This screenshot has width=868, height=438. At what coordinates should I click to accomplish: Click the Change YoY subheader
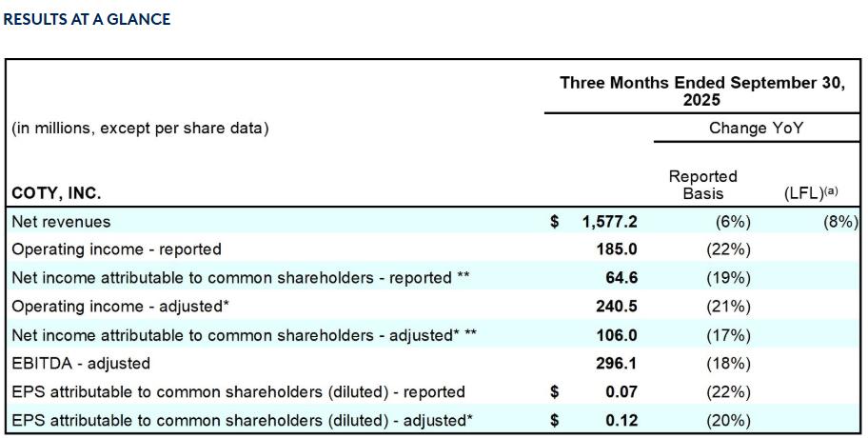click(x=756, y=128)
